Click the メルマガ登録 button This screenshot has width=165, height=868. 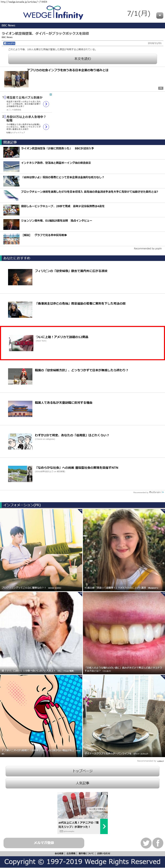coord(44,843)
